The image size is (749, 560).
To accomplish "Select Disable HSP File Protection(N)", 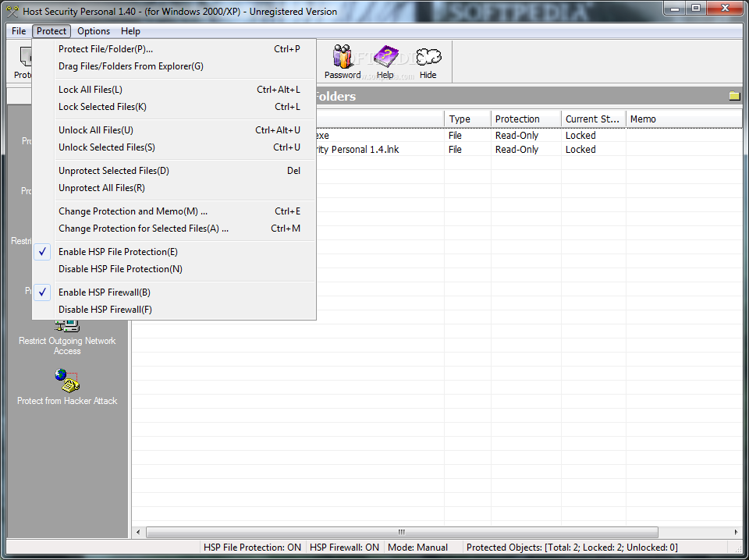I will click(x=174, y=269).
